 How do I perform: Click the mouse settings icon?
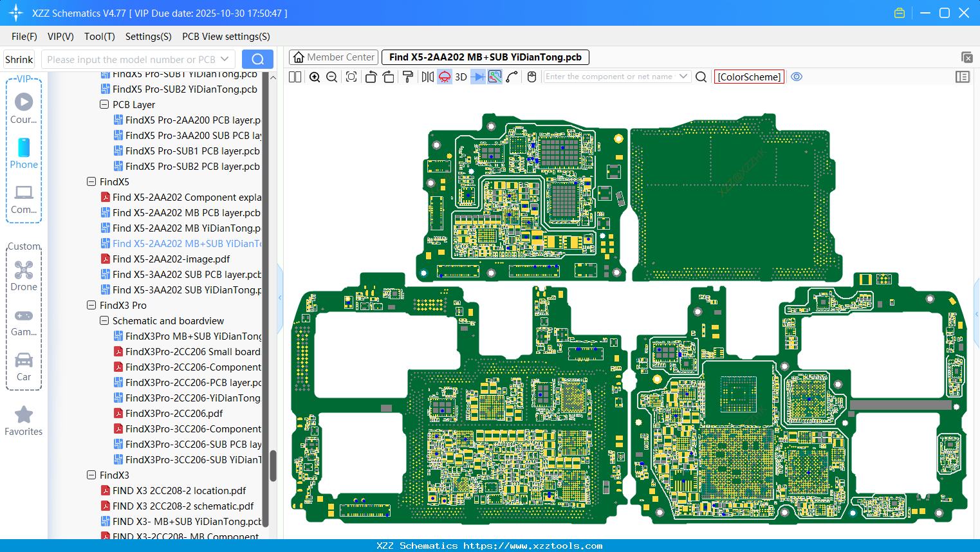[532, 77]
